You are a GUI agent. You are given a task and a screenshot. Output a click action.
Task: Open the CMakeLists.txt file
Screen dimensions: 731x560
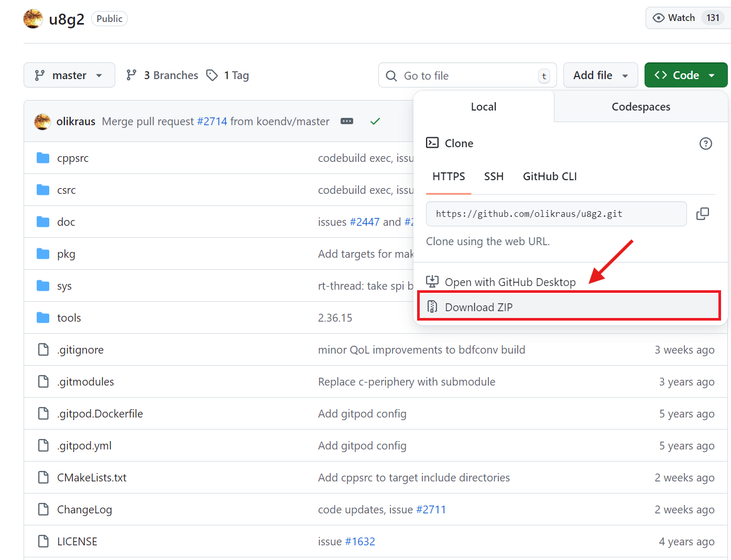click(x=92, y=477)
